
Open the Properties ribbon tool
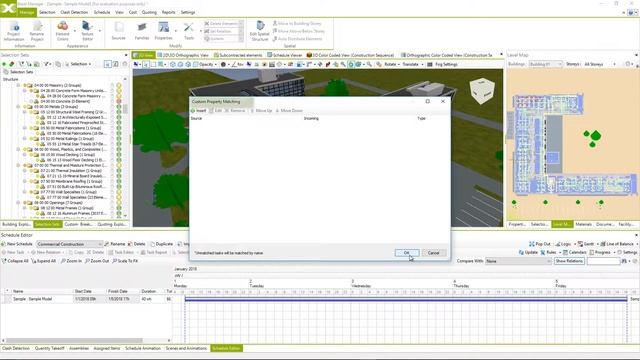pos(163,31)
